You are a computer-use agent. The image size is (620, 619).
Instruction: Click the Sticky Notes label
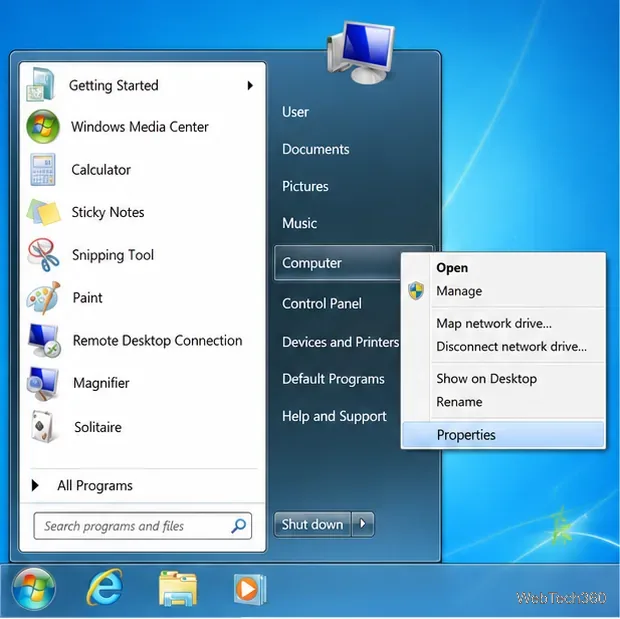tap(108, 212)
